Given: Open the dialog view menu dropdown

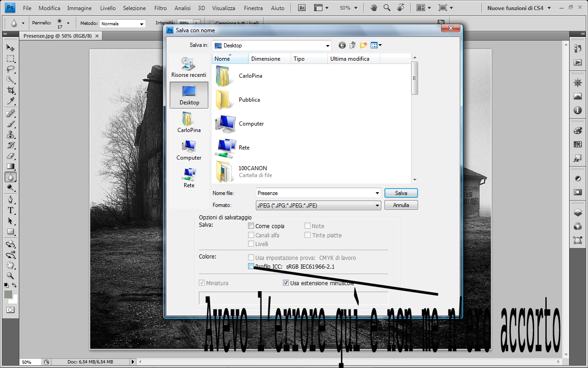Looking at the screenshot, I should coord(377,45).
